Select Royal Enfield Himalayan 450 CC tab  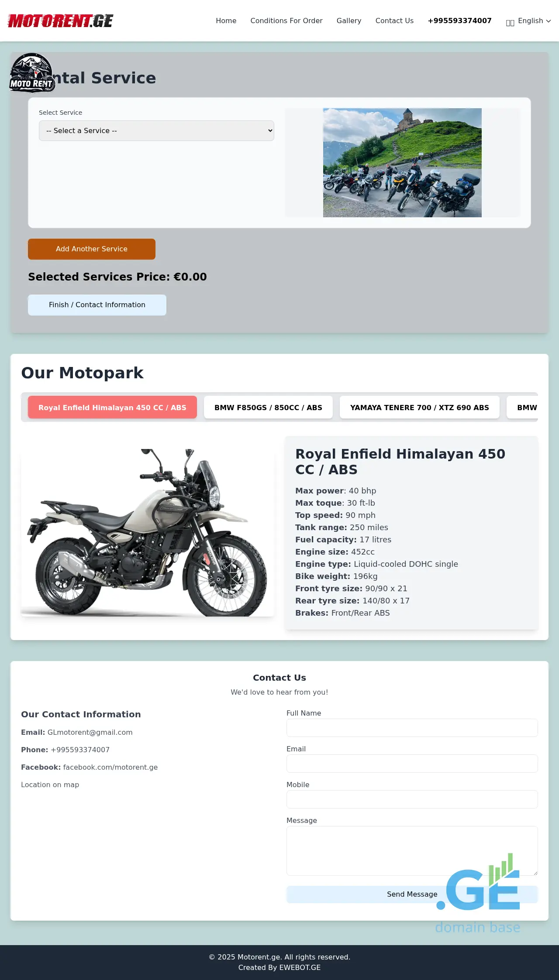112,407
